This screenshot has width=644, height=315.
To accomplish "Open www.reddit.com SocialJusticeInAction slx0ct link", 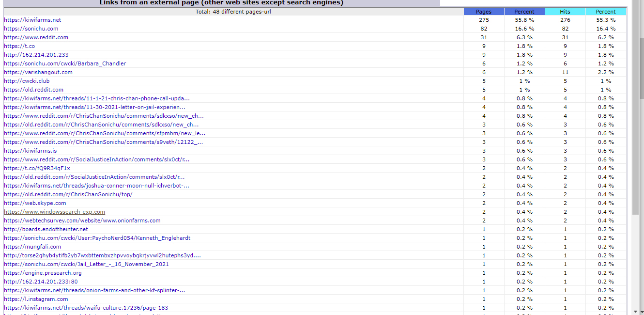I will pyautogui.click(x=97, y=159).
